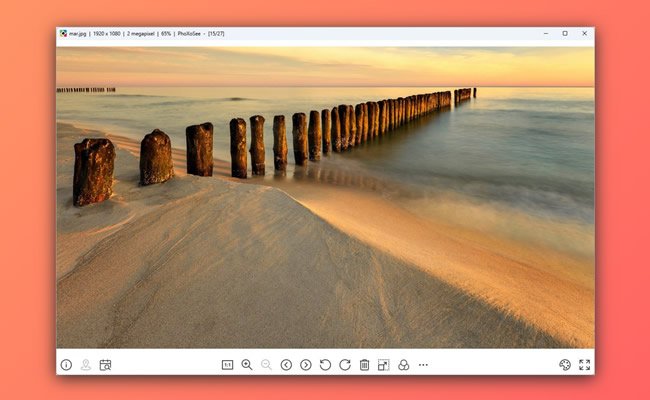Open the image info panel
The image size is (650, 400).
click(x=66, y=365)
